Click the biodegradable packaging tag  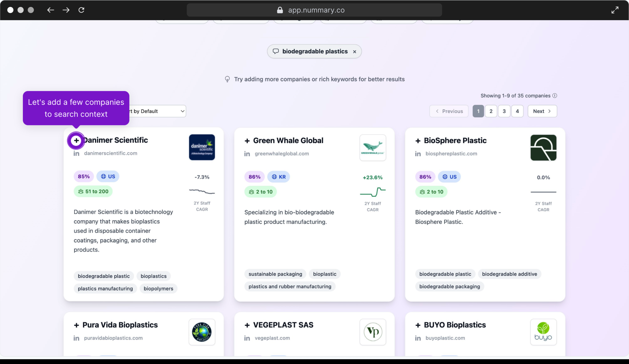(x=450, y=287)
